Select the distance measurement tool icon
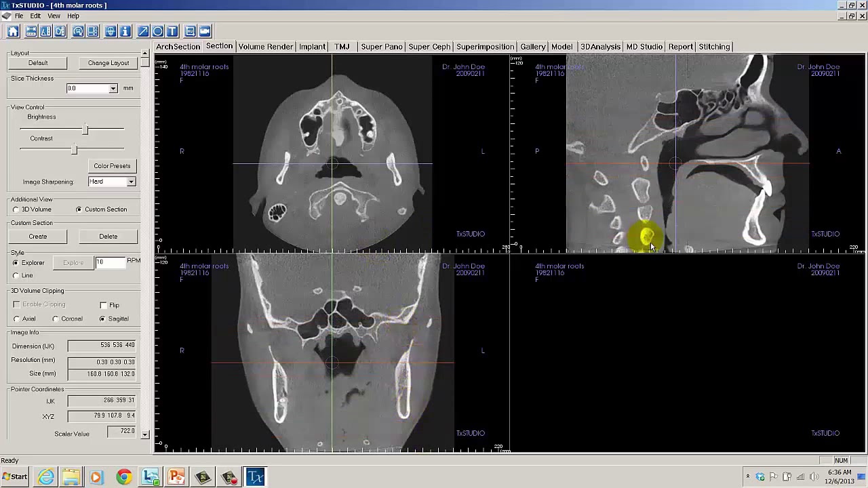 pos(31,31)
